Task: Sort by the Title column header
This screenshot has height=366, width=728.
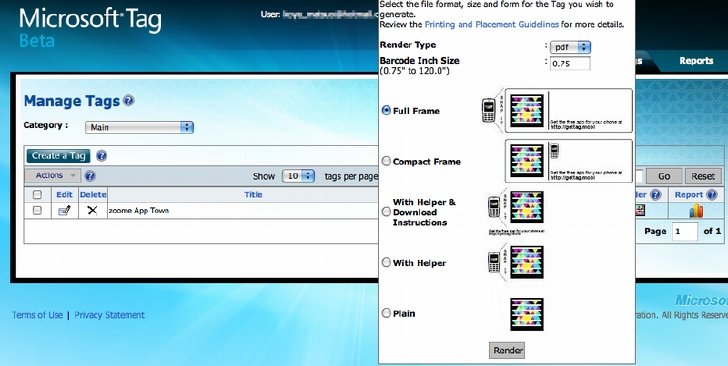Action: (x=253, y=195)
